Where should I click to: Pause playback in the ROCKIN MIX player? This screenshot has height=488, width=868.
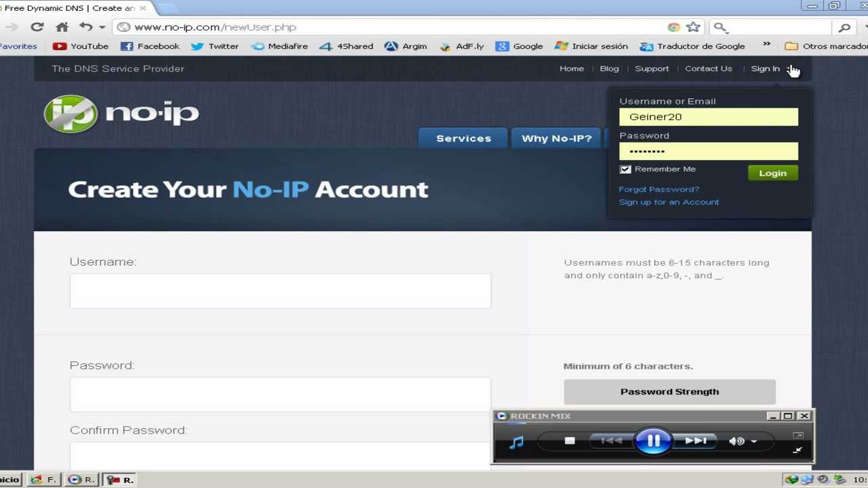[x=653, y=441]
